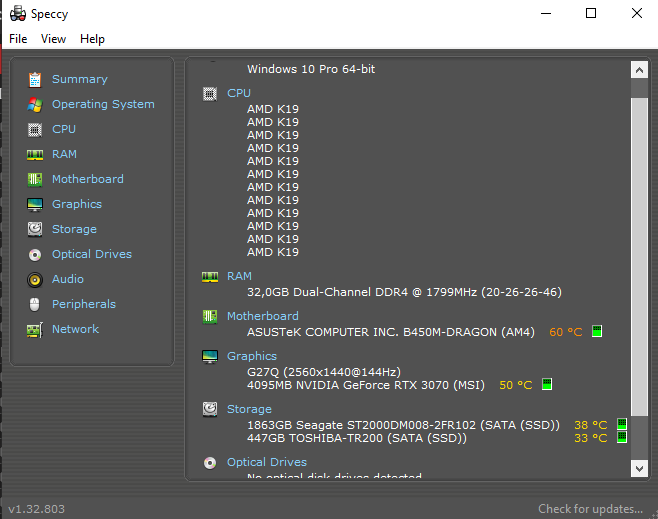Click the CPU chip icon in summary panel
The width and height of the screenshot is (658, 519).
coord(210,94)
